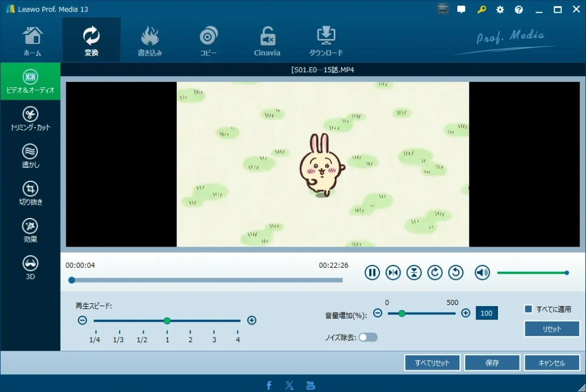This screenshot has height=392, width=586.
Task: Open the ダウンロード download section
Action: [x=326, y=39]
